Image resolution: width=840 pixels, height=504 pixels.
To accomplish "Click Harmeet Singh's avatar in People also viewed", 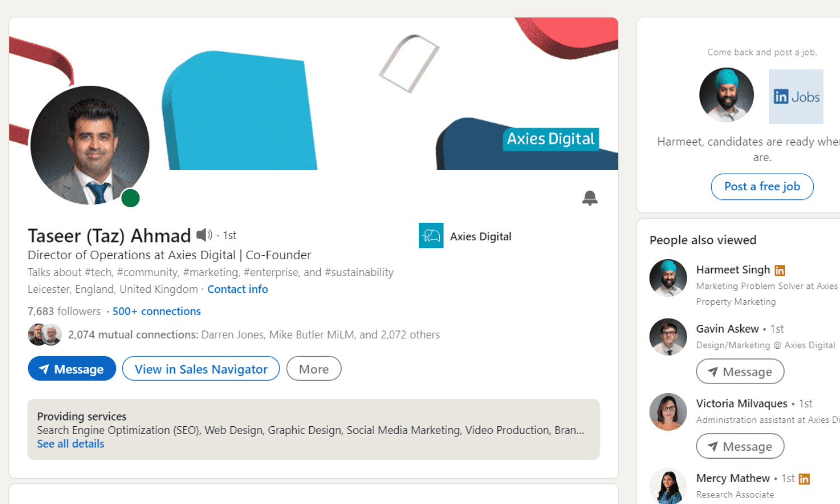I will click(x=668, y=278).
